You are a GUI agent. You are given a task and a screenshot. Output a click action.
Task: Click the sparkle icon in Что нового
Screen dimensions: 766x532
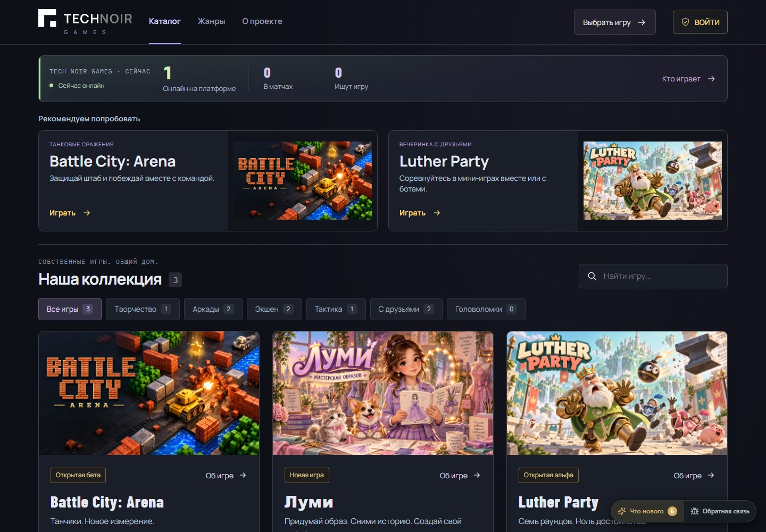tap(622, 511)
